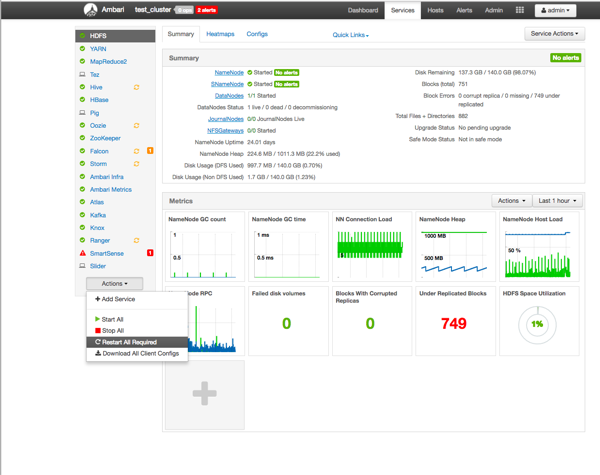The height and width of the screenshot is (475, 600).
Task: Select Restart All Required menu item
Action: coord(137,342)
